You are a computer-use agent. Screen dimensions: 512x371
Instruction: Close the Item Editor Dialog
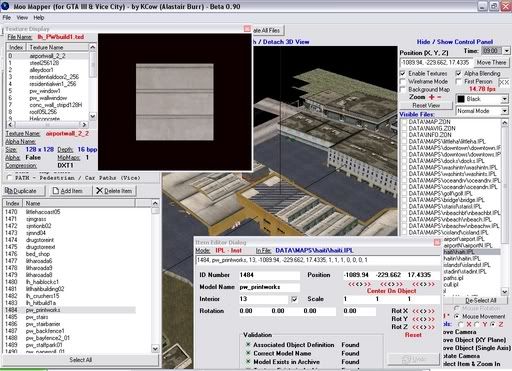coord(437,242)
